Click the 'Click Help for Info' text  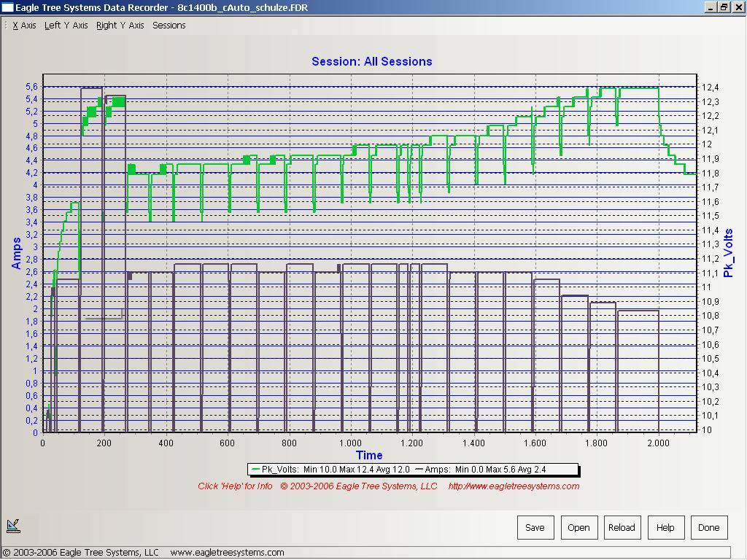point(235,486)
